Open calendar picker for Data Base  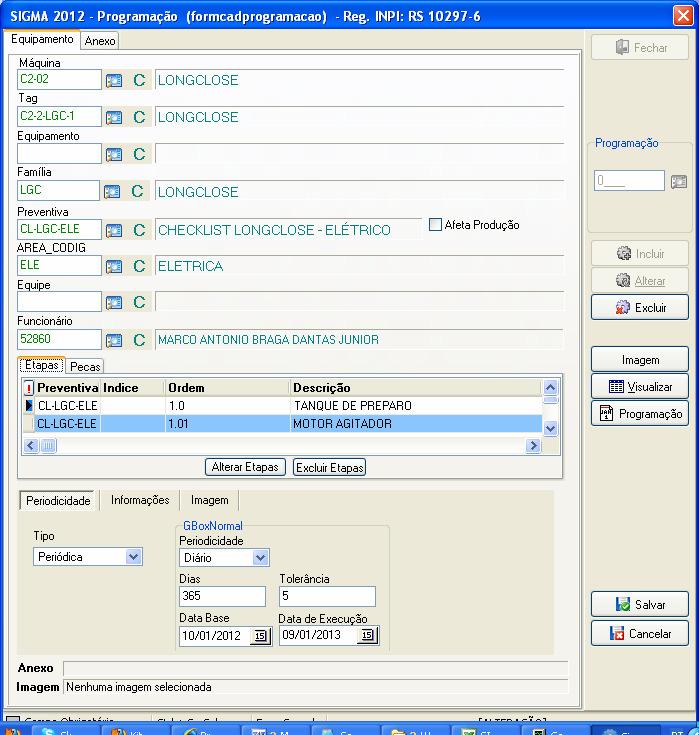[261, 636]
